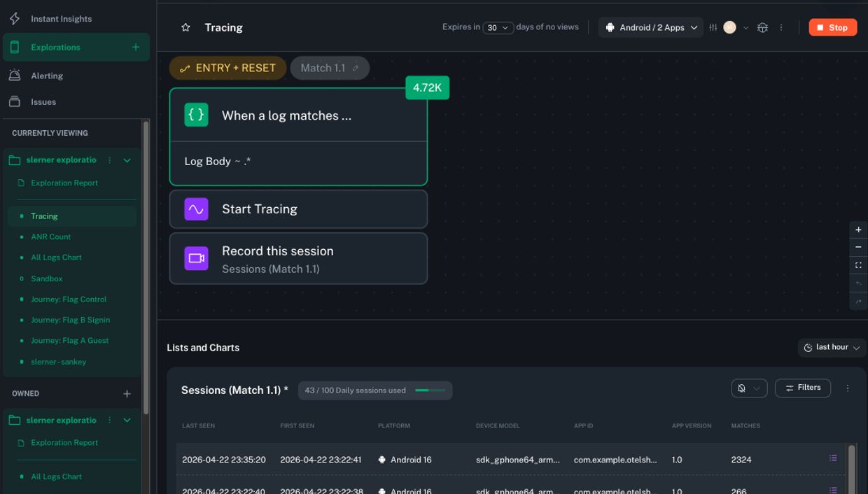Open the Sessions panel overflow menu

[848, 388]
